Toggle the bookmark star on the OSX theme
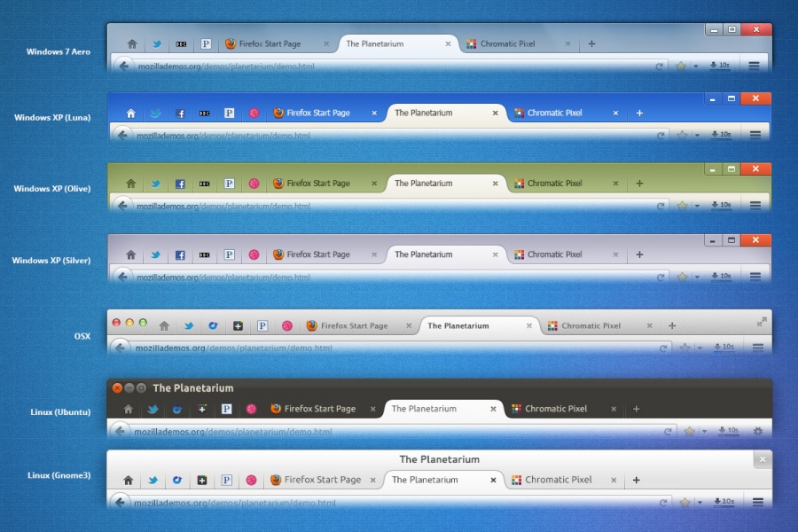The height and width of the screenshot is (532, 798). click(x=685, y=348)
